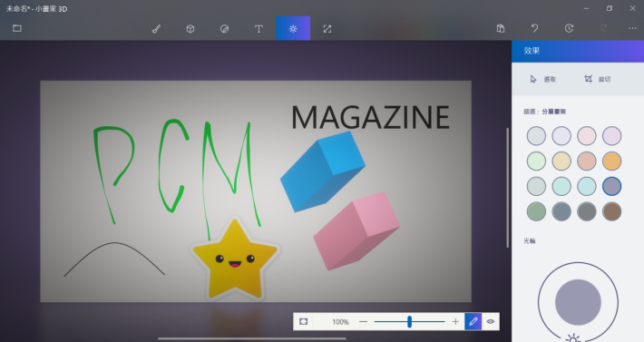Choose the Text tool
The height and width of the screenshot is (342, 644).
[259, 29]
